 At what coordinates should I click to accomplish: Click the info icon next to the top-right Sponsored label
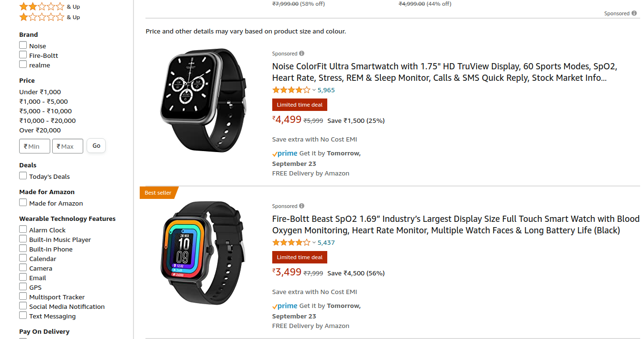[x=634, y=13]
